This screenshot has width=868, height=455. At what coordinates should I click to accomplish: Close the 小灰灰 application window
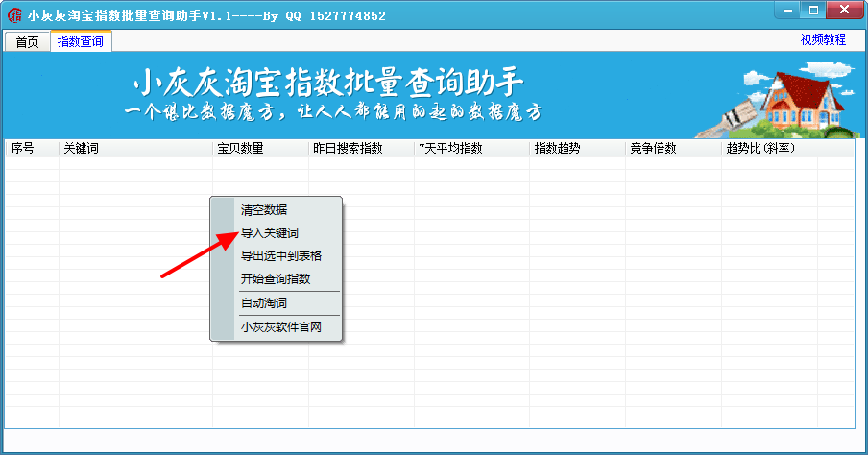844,10
